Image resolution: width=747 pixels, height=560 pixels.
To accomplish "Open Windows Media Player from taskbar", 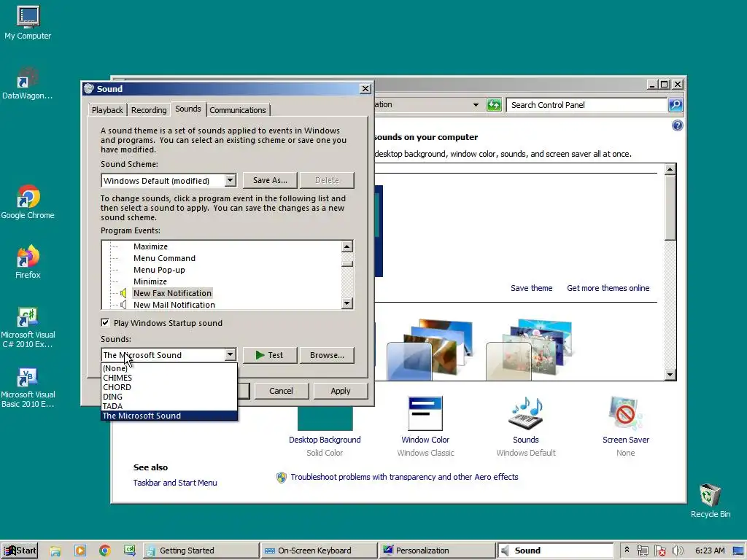I will [x=80, y=551].
